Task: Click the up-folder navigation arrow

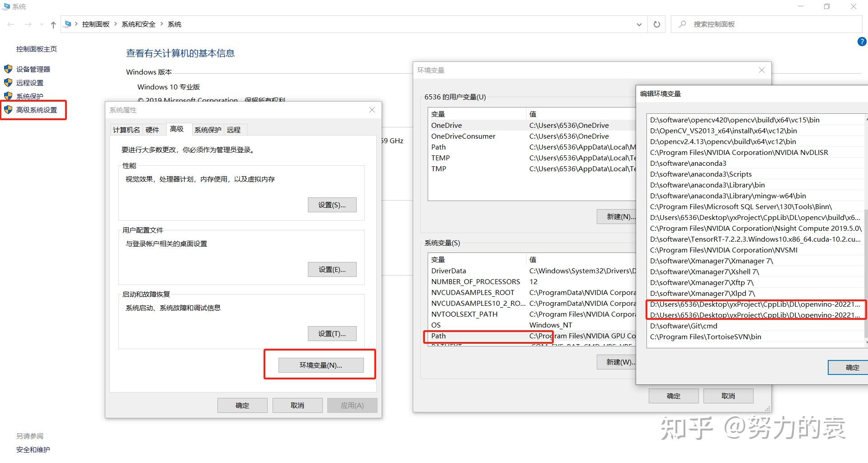Action: (53, 24)
